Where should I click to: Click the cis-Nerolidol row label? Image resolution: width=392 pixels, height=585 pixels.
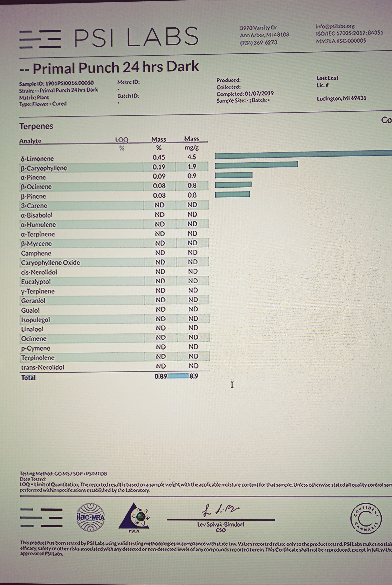[x=39, y=272]
